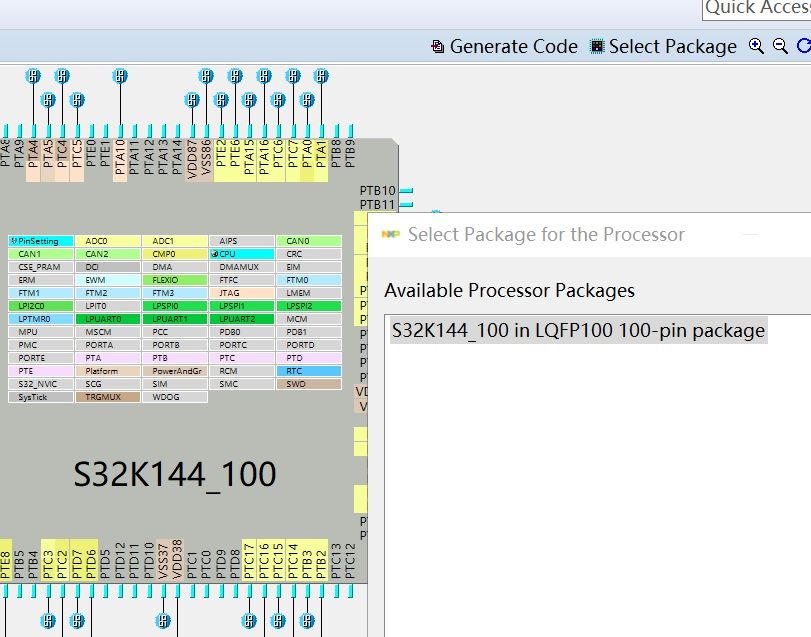Select the FTM1 peripheral block
The height and width of the screenshot is (637, 811).
click(40, 293)
